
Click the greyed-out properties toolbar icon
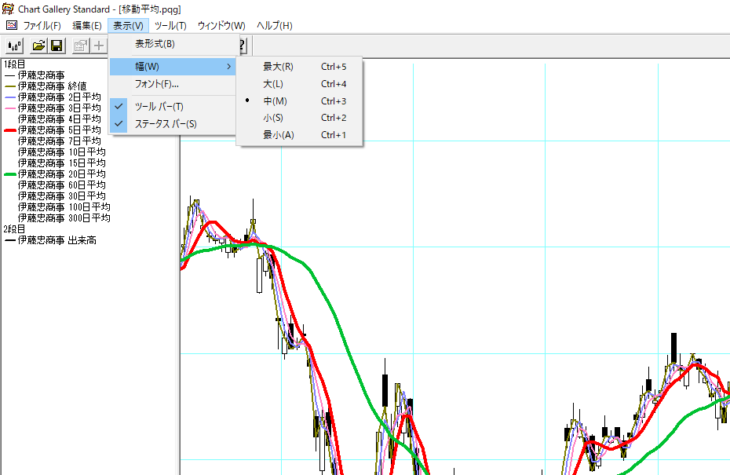[80, 46]
